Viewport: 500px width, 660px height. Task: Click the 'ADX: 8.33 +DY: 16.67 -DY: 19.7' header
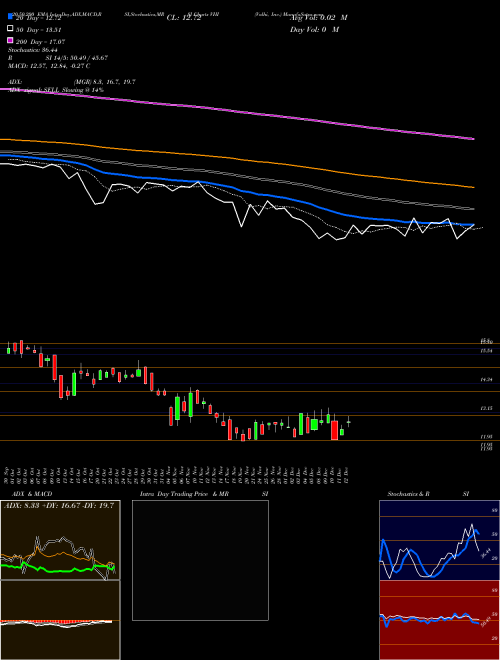point(59,506)
